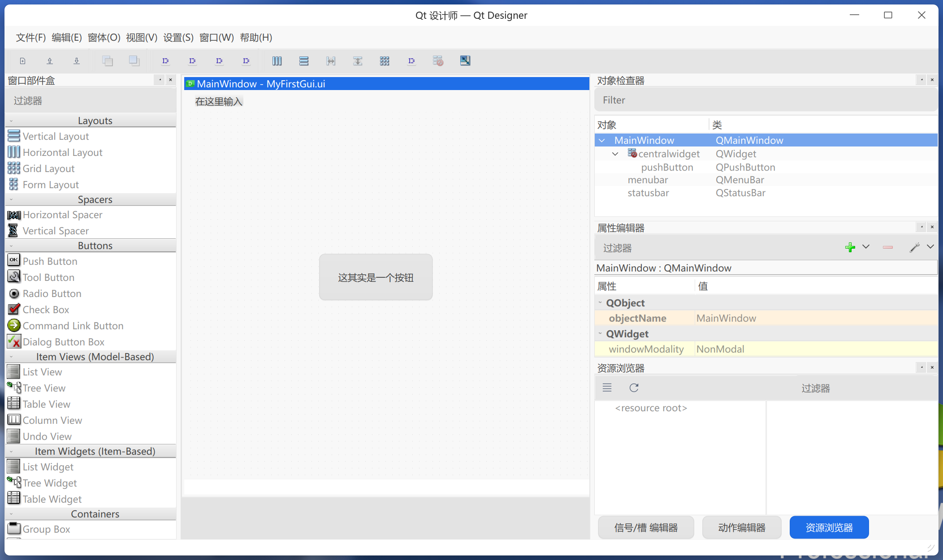
Task: Switch to 动作编辑器 tab
Action: 742,528
